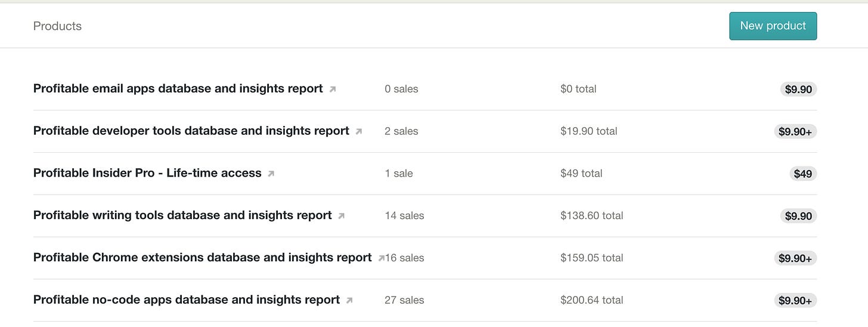Click $9.90+ price badge for developer tools
This screenshot has width=868, height=327.
795,131
